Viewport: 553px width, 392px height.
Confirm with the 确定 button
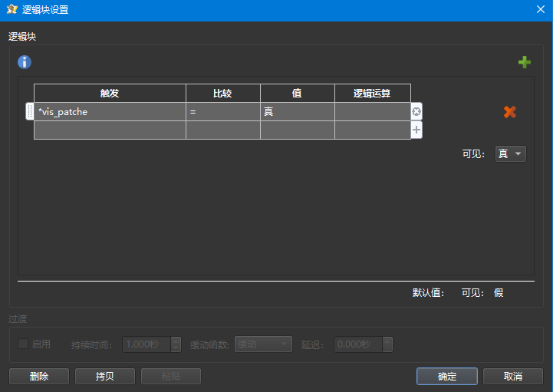447,376
